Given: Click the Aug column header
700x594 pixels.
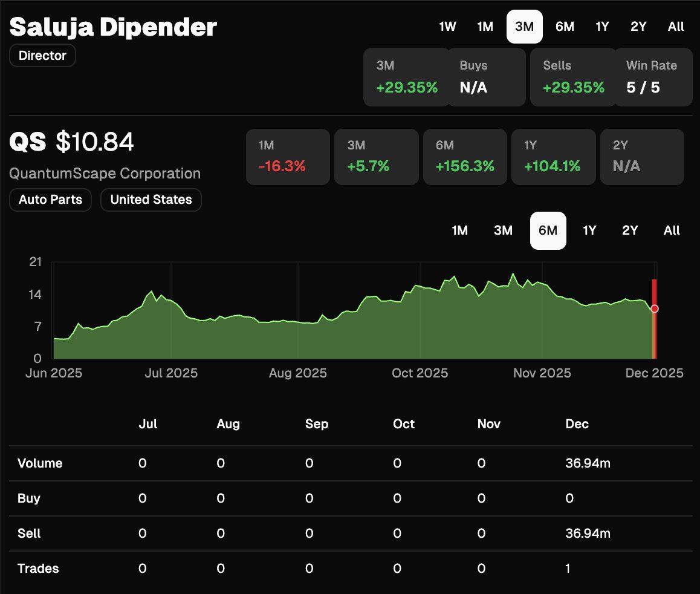Looking at the screenshot, I should pos(228,424).
